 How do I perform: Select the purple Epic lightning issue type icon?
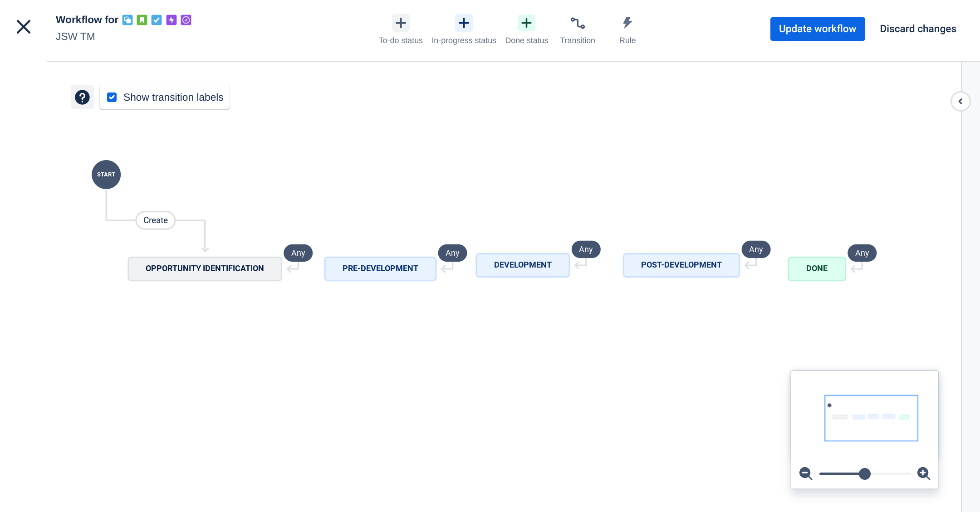(x=171, y=20)
